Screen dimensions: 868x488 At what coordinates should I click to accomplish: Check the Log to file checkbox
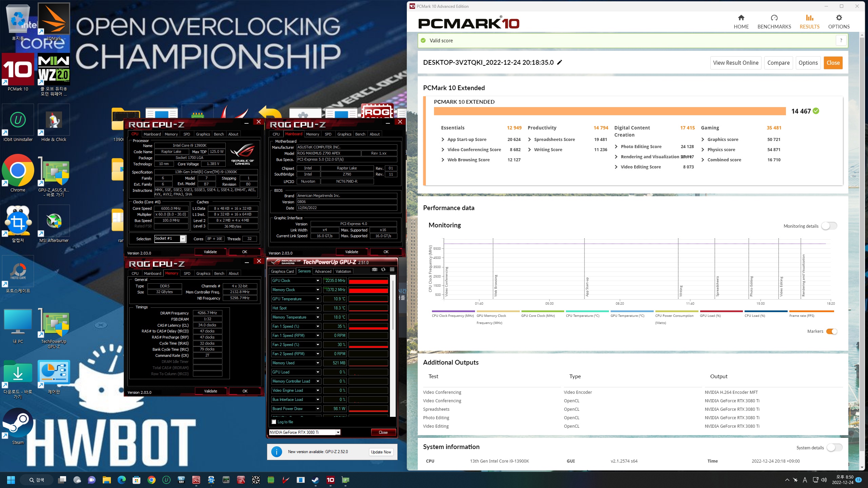(x=274, y=422)
